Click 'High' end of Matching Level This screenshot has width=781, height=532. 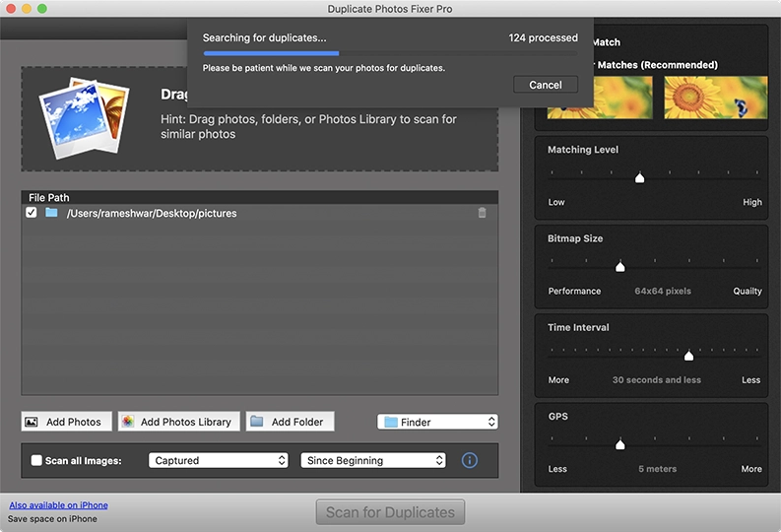[752, 202]
